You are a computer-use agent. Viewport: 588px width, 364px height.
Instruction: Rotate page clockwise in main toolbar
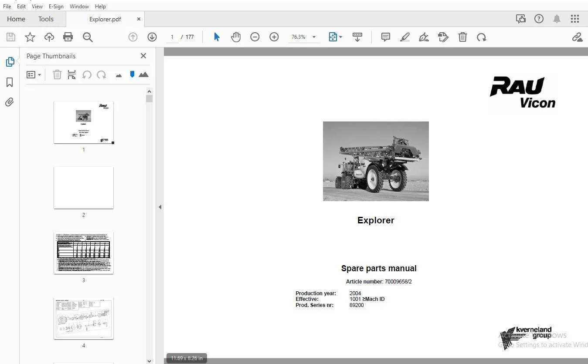tap(482, 37)
